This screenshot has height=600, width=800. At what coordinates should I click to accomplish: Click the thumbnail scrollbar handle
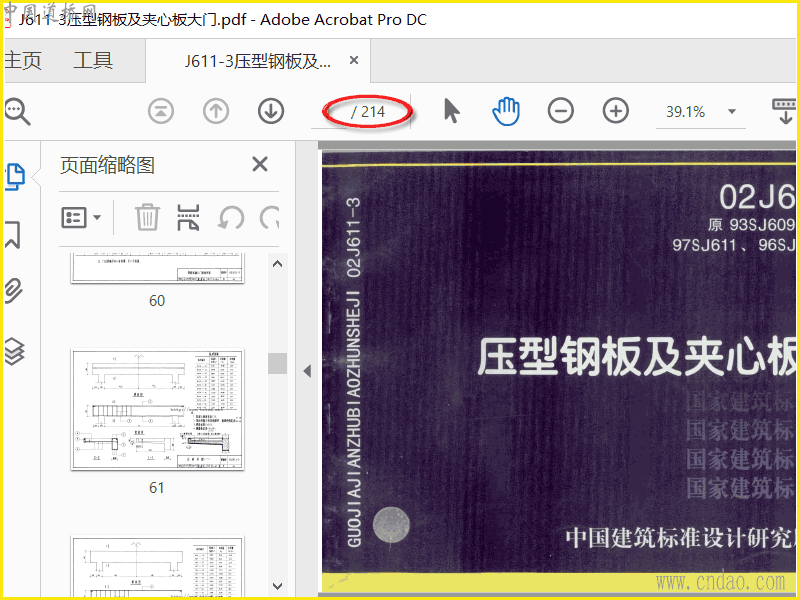click(x=278, y=363)
